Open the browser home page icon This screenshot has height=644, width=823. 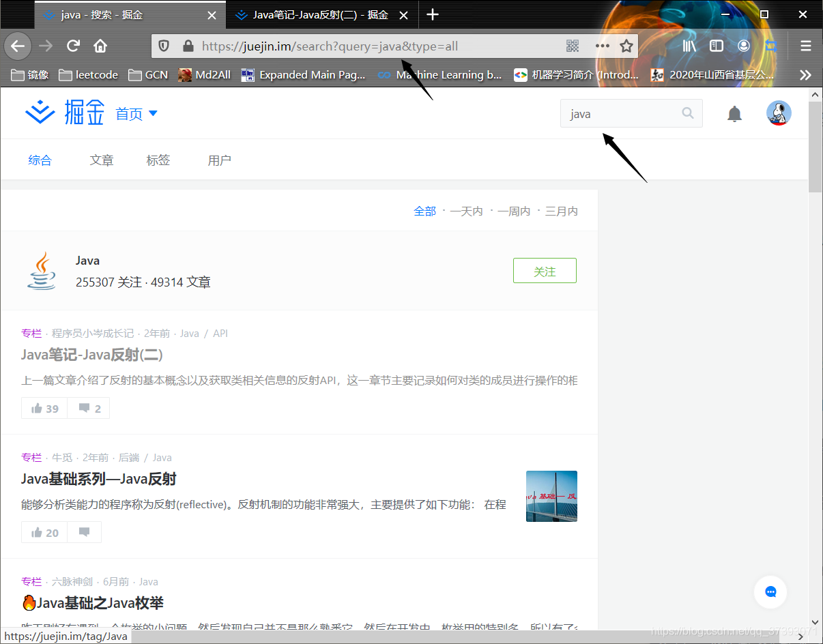[x=100, y=46]
